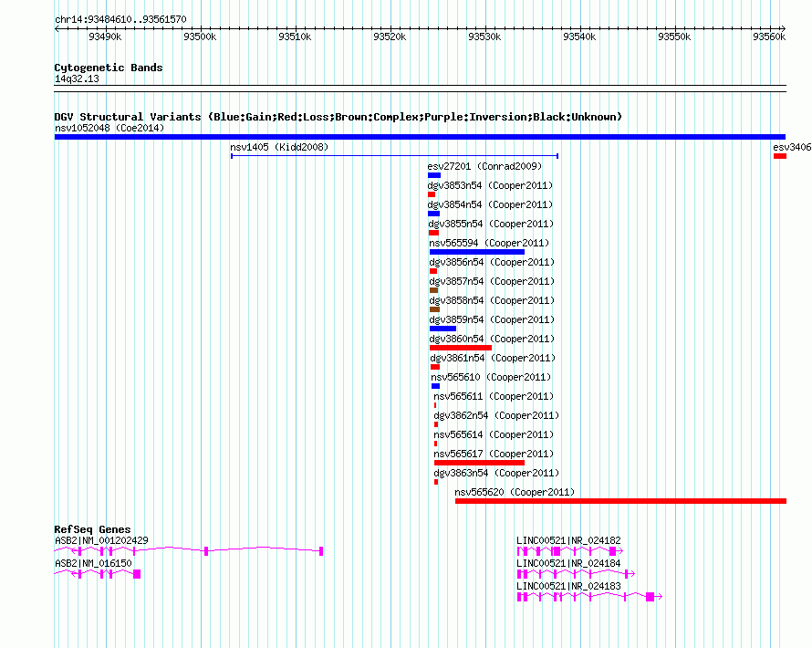Screen dimensions: 812x648
Task: Open dgv3853n54 (Cooper2011) variant label
Action: pos(490,185)
